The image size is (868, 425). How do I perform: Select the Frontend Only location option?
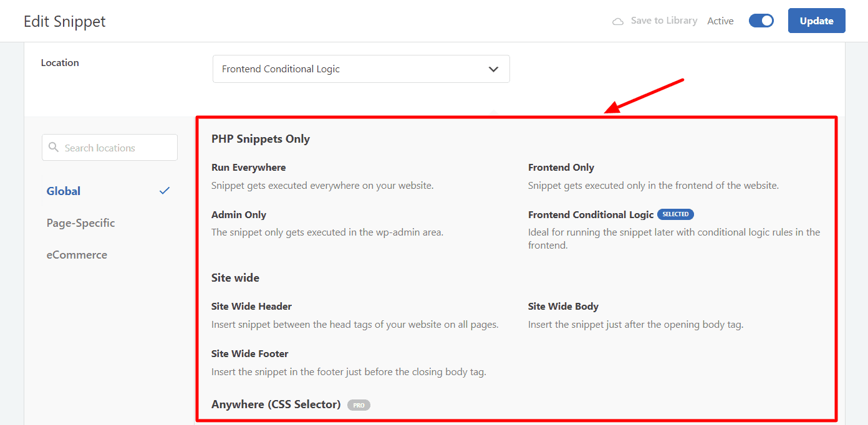coord(561,168)
